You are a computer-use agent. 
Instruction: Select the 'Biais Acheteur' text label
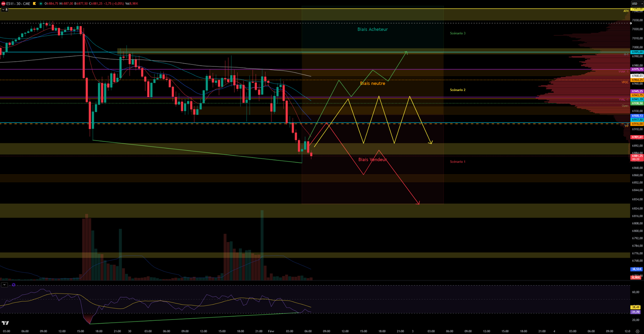point(372,29)
